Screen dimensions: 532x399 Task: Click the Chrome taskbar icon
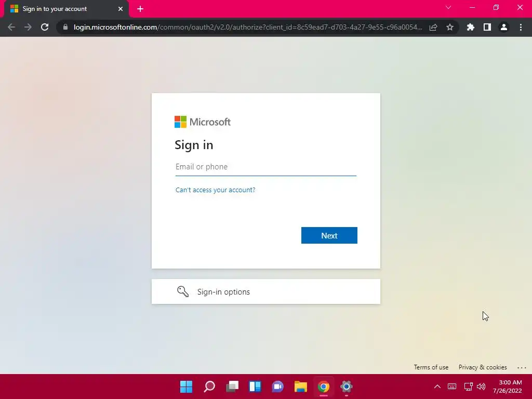323,387
